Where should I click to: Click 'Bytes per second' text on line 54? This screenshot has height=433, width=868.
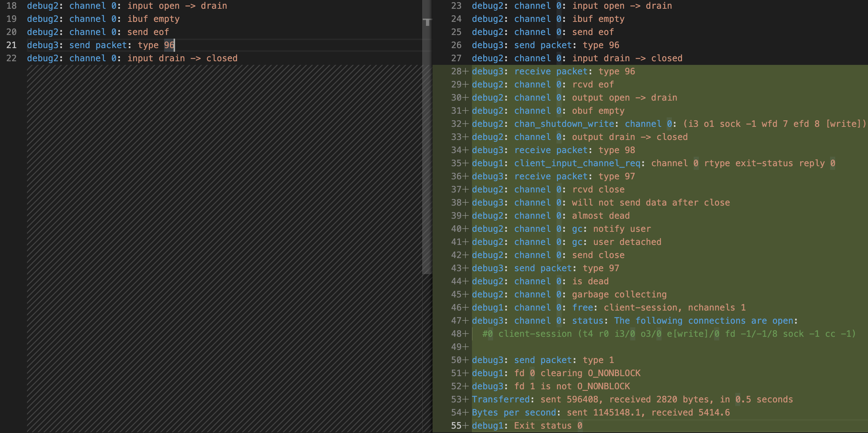514,413
